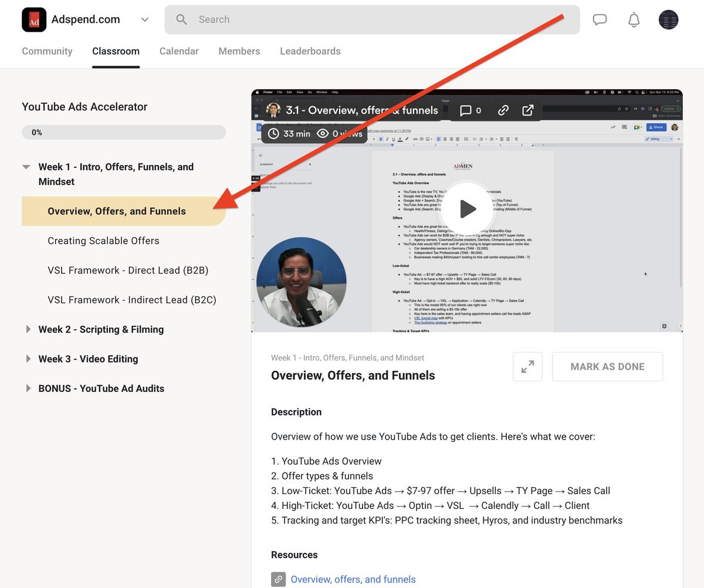
Task: Open the video in new window icon
Action: [x=527, y=110]
